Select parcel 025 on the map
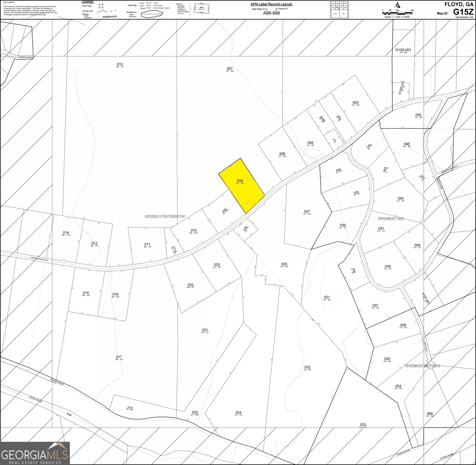The image size is (476, 465). (284, 264)
